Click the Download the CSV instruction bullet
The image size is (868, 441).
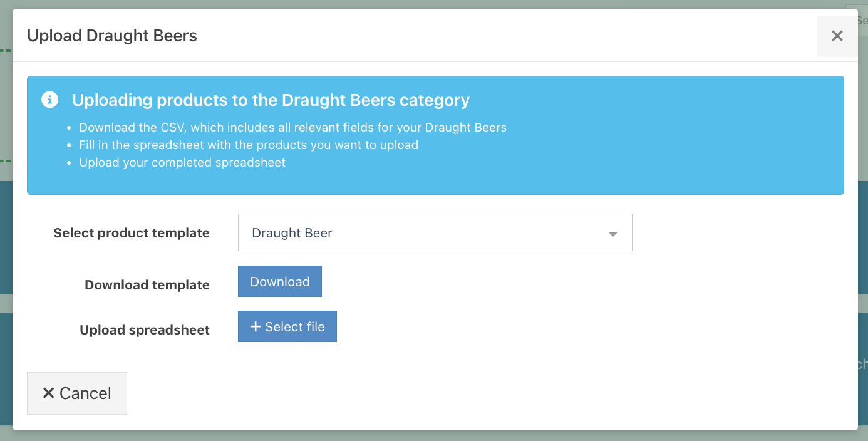[292, 127]
